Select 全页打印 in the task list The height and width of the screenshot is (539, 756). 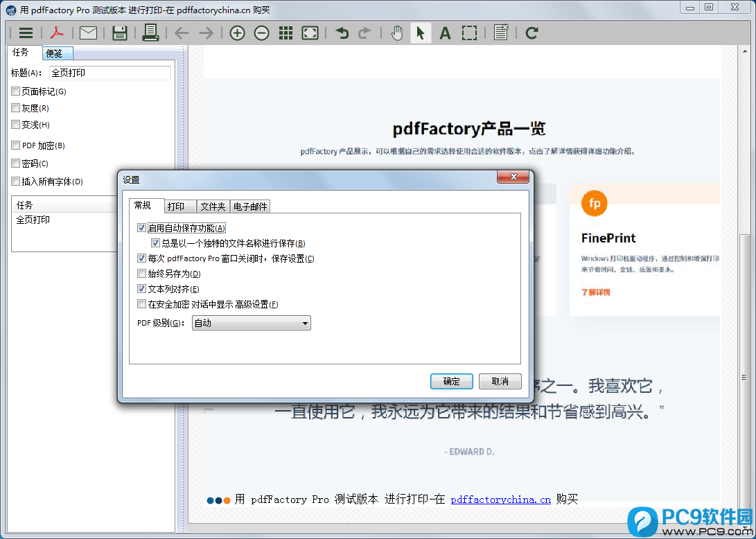tap(33, 220)
